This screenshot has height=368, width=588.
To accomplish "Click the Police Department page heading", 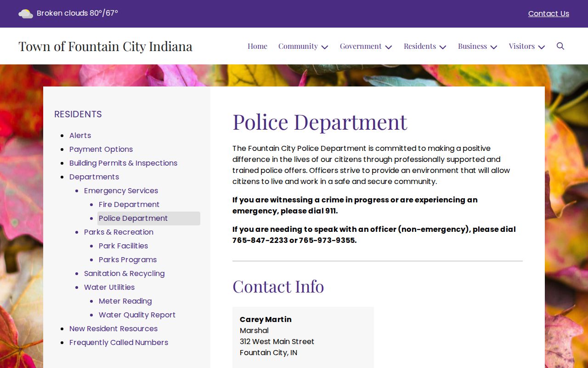I will click(320, 122).
